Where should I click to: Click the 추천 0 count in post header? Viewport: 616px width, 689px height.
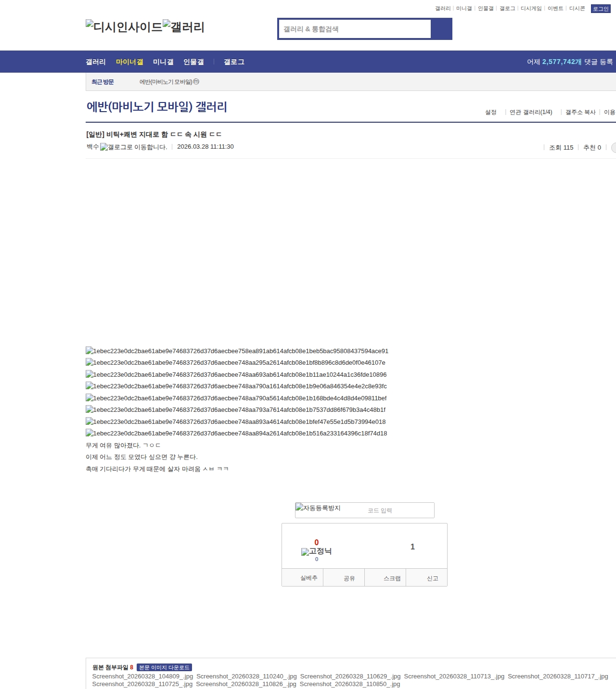pos(592,148)
